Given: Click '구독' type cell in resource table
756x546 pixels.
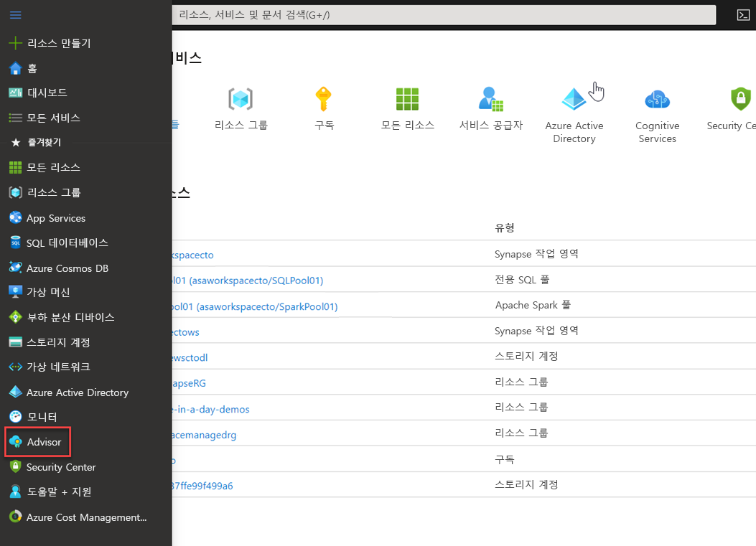Looking at the screenshot, I should [504, 458].
